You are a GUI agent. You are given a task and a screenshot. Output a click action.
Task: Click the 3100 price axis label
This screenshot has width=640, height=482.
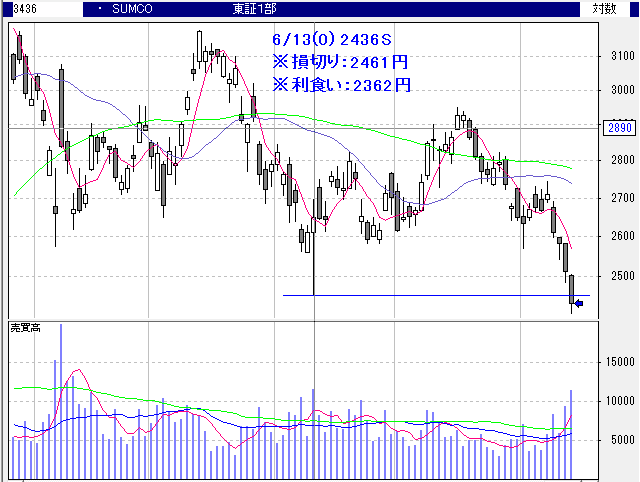click(x=623, y=57)
